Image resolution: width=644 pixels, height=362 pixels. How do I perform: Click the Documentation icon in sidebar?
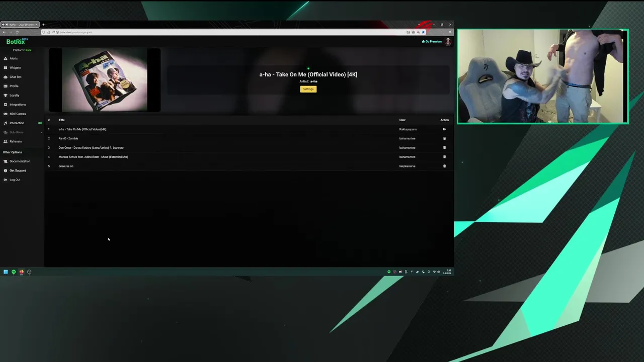point(6,161)
